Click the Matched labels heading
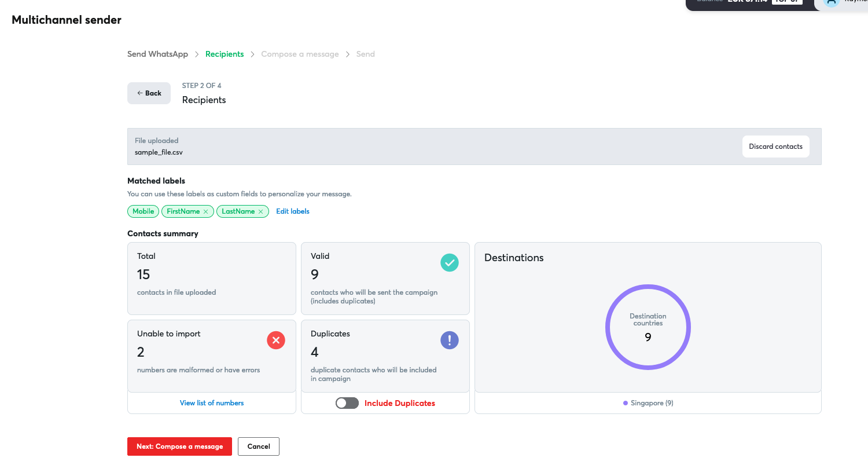Viewport: 868px width, 476px height. pos(156,181)
